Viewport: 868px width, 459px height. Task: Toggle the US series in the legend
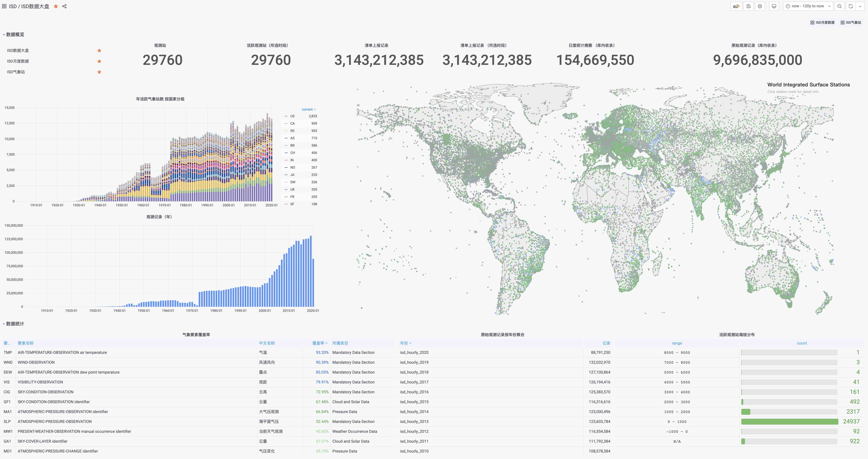pos(292,116)
